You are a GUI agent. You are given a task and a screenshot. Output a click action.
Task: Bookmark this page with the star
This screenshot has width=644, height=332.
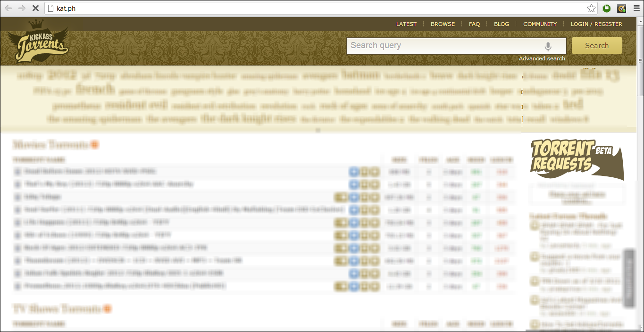pyautogui.click(x=591, y=8)
